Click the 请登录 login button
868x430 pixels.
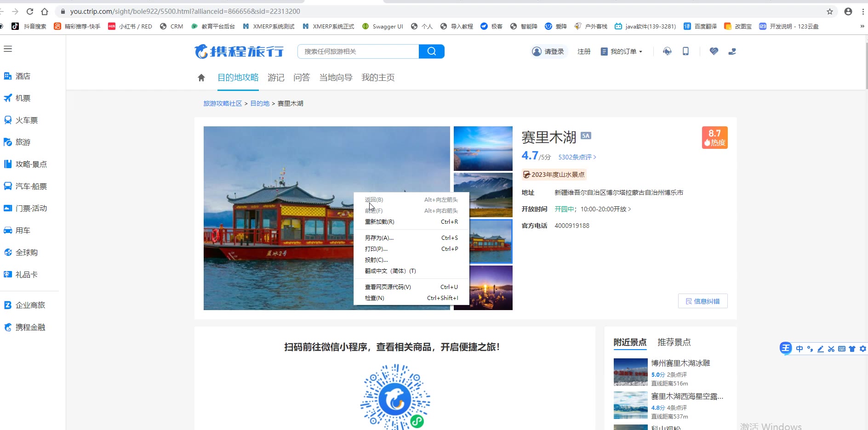point(548,51)
